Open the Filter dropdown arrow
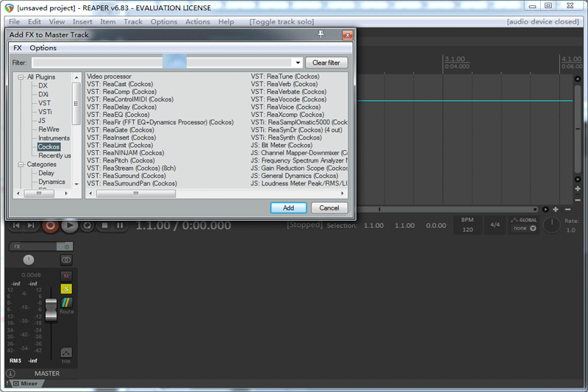Screen dimensions: 588x392 tap(297, 63)
